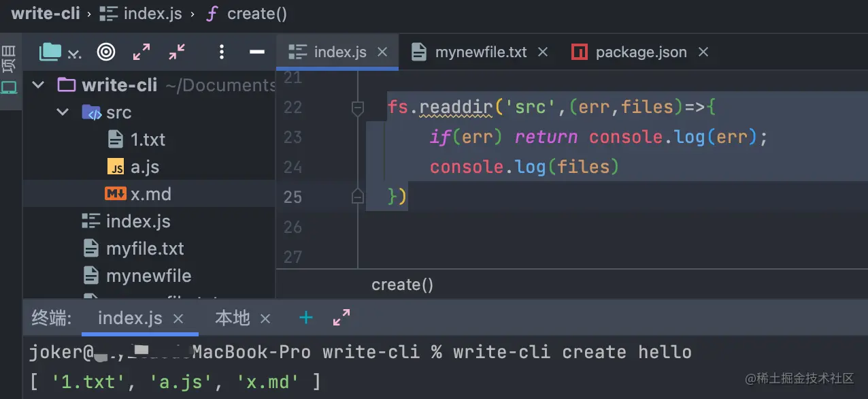Click the write-cli breadcrumb

click(46, 13)
